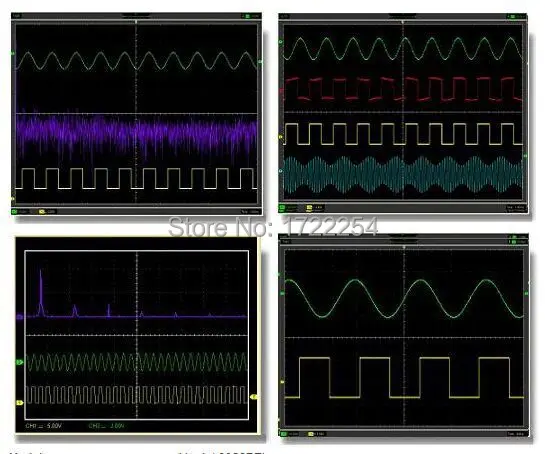Select trigger position marker atop noisy-waveform scope
This screenshot has width=545, height=454.
pos(136,22)
